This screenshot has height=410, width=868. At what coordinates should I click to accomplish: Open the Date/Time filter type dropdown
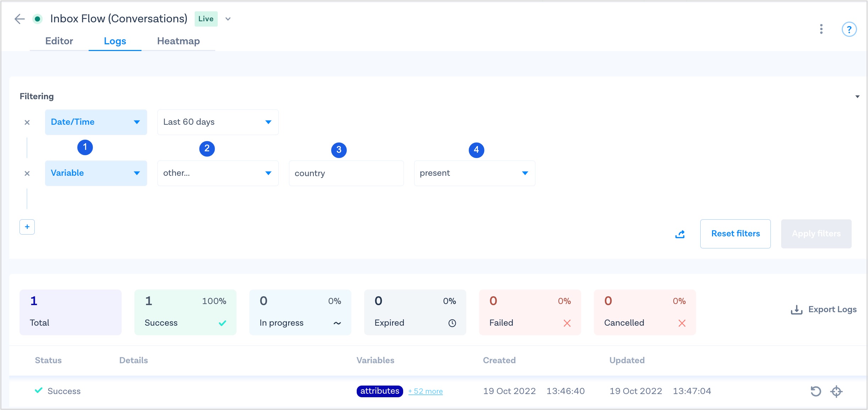(96, 122)
